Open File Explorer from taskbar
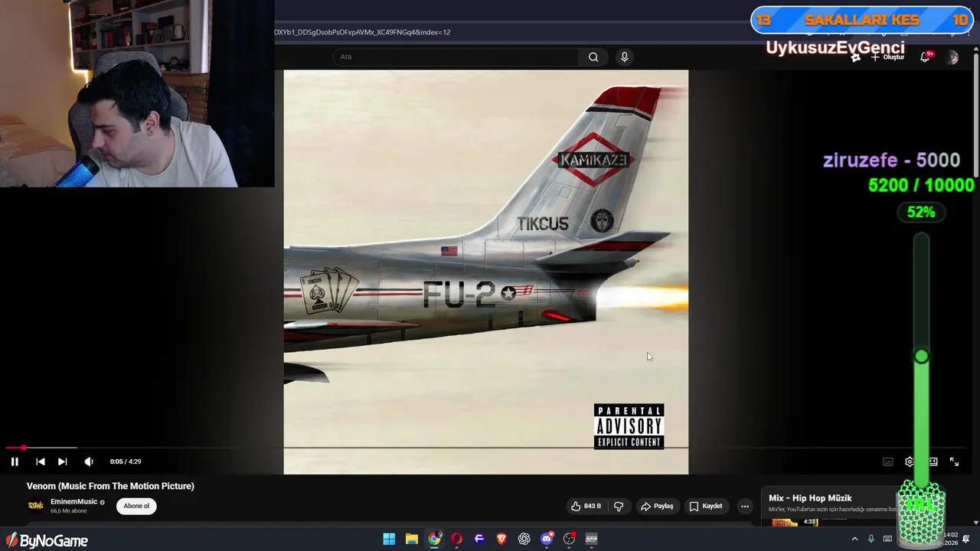Screen dimensions: 980x551 (412, 539)
